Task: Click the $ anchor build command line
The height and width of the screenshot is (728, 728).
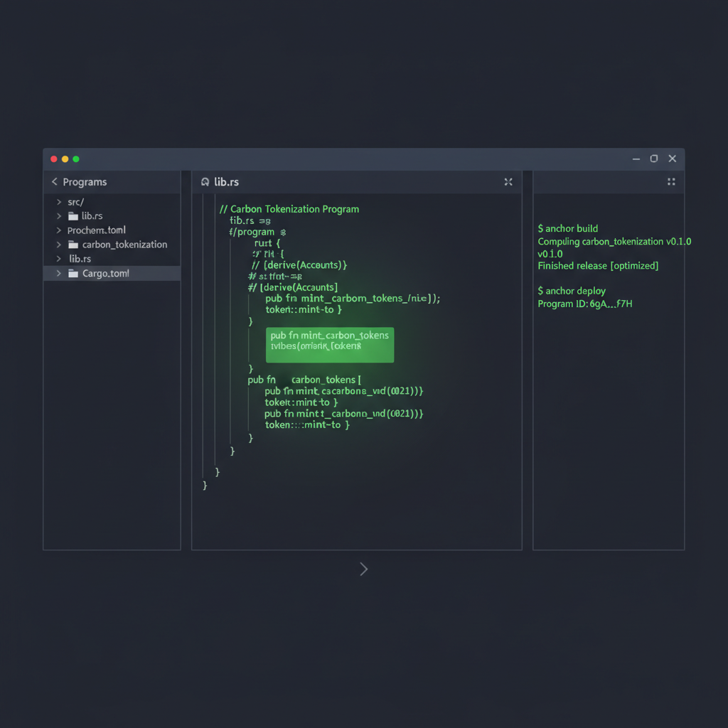Action: [567, 228]
